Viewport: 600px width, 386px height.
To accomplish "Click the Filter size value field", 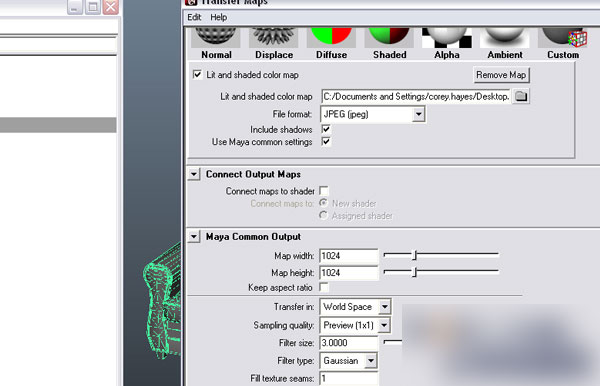I will pos(349,343).
